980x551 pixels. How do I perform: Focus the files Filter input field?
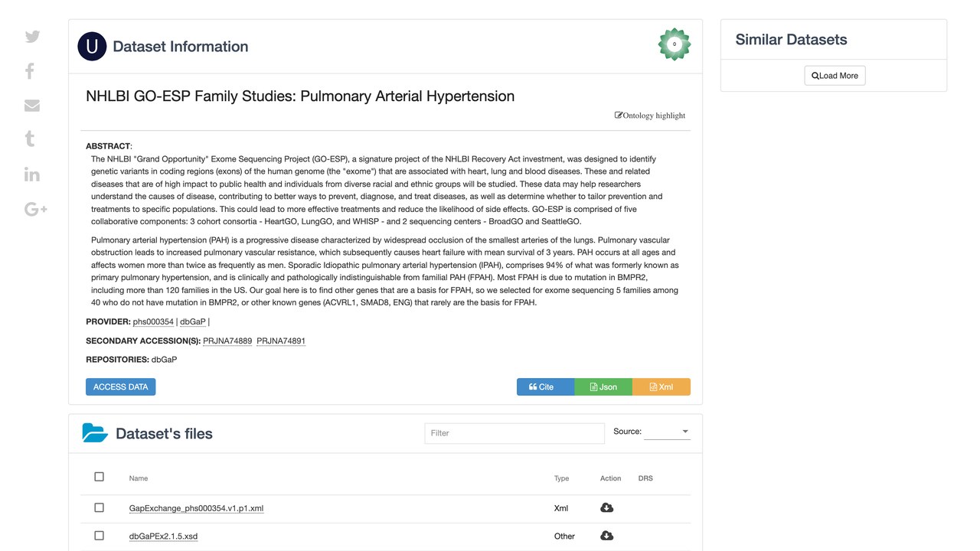pos(514,432)
